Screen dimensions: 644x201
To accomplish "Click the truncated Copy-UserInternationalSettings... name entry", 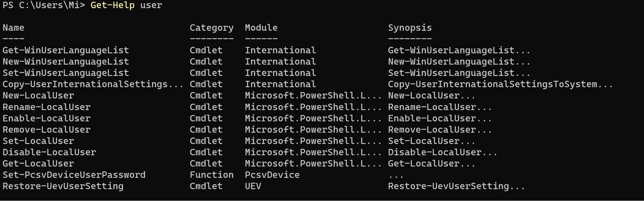I will [93, 84].
